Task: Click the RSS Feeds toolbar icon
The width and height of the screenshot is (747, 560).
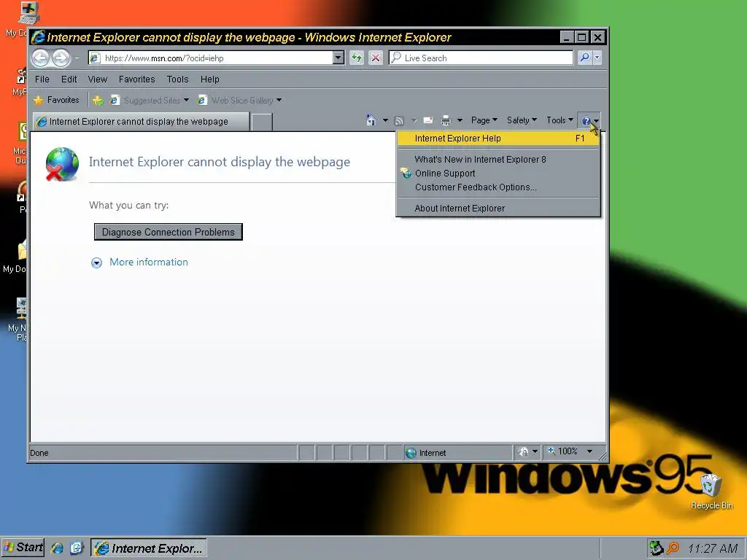Action: 399,121
